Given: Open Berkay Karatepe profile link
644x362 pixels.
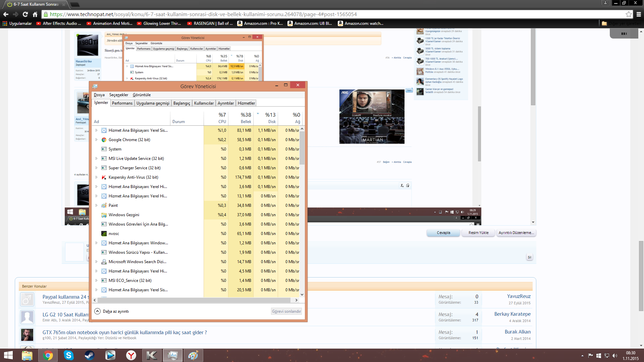Looking at the screenshot, I should point(513,314).
